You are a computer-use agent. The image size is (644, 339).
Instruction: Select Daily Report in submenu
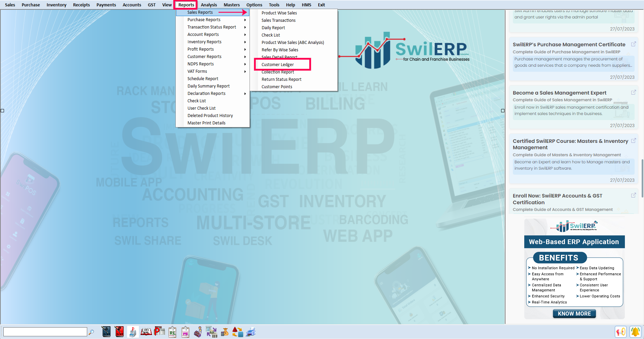coord(273,28)
